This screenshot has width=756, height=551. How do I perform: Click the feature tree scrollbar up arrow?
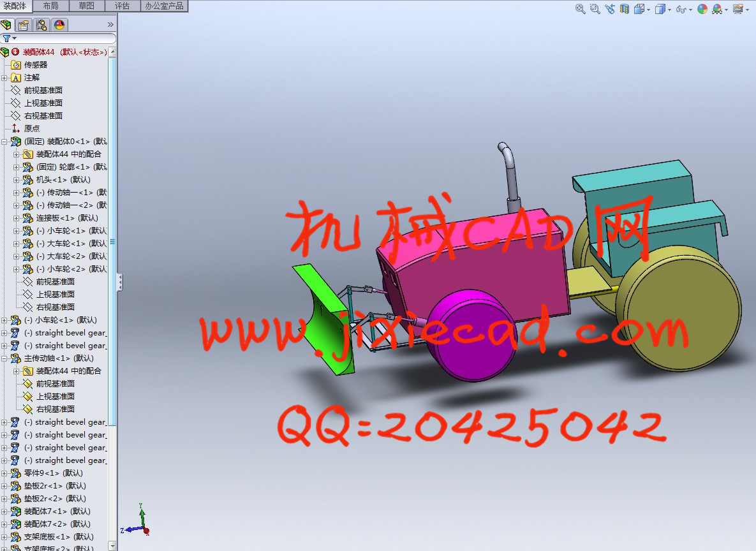tap(113, 52)
